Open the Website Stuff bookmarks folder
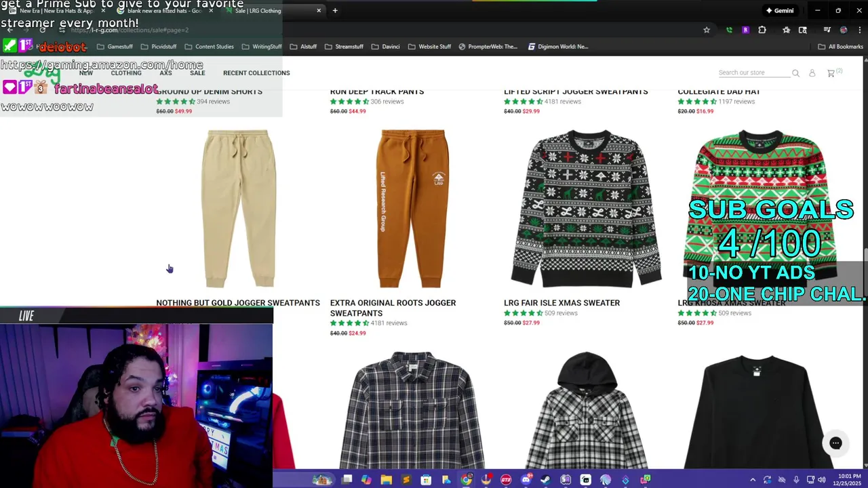This screenshot has width=868, height=488. click(429, 47)
